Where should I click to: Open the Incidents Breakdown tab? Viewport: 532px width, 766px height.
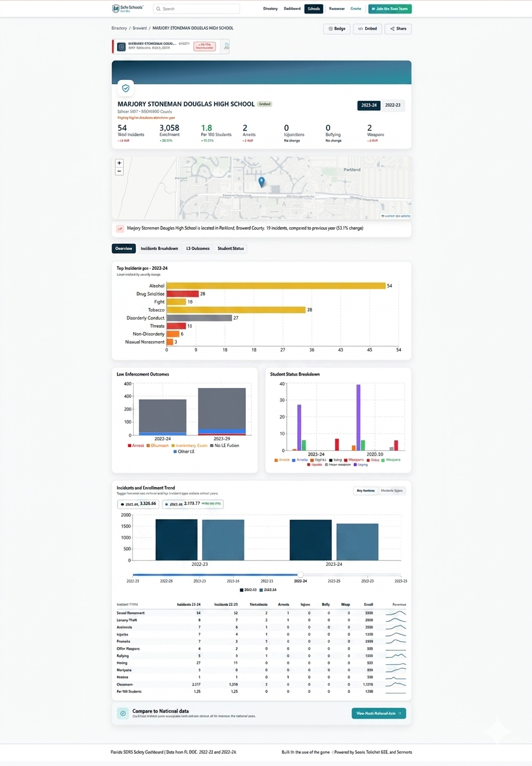coord(159,248)
